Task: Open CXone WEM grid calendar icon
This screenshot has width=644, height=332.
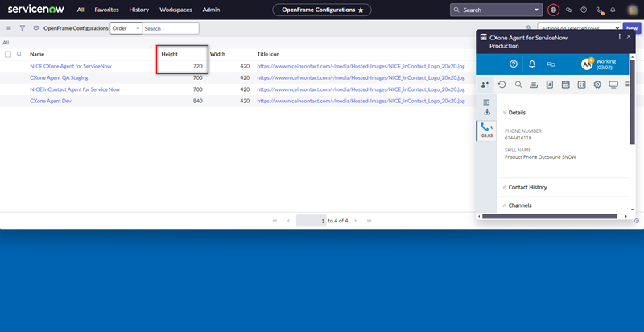Action: [x=581, y=85]
